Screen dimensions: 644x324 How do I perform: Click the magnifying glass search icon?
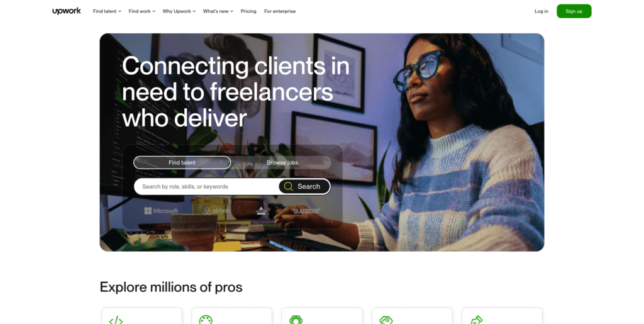coord(288,186)
